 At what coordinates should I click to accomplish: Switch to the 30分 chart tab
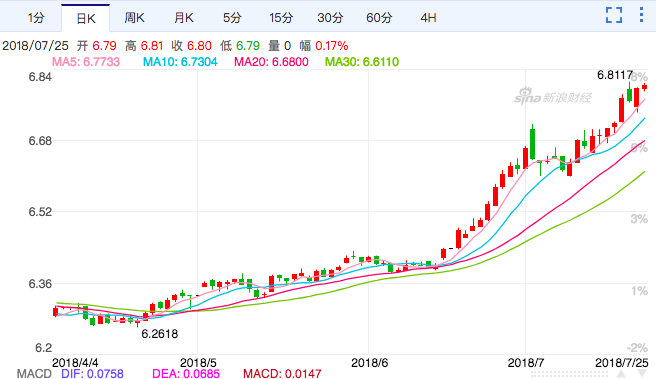pyautogui.click(x=330, y=18)
